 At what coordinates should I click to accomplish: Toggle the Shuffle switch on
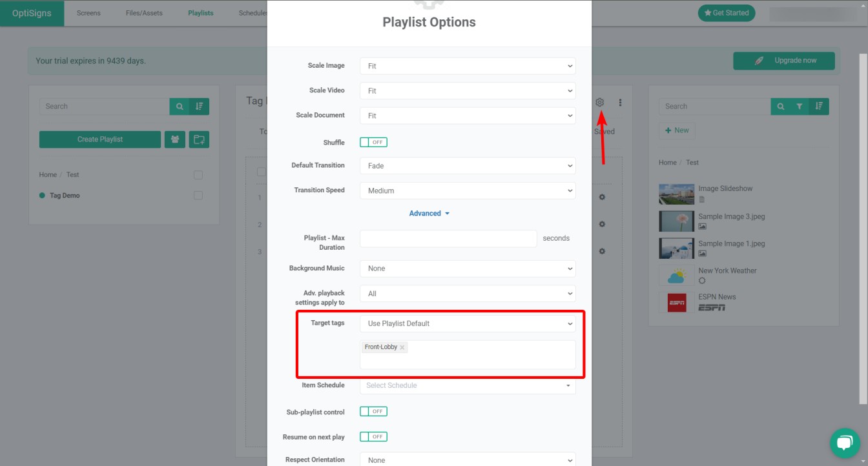pos(373,143)
